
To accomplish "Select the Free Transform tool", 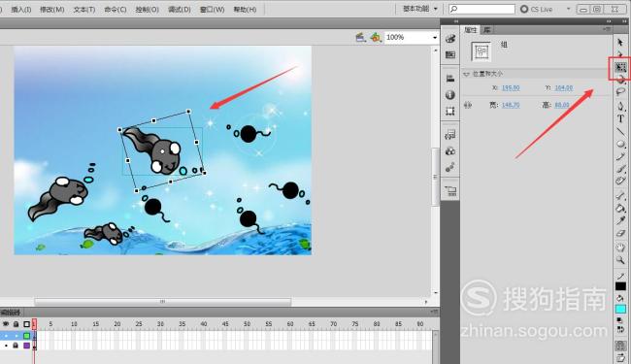I will tap(620, 67).
